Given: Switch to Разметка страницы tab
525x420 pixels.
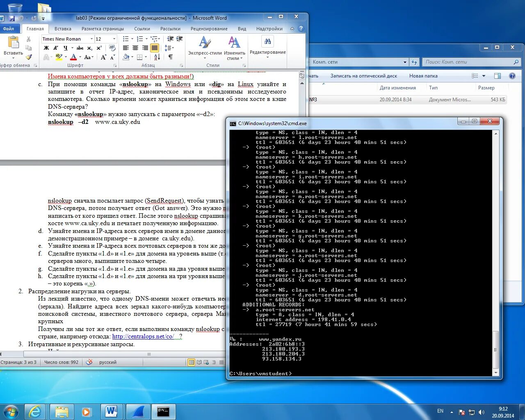Looking at the screenshot, I should 103,29.
